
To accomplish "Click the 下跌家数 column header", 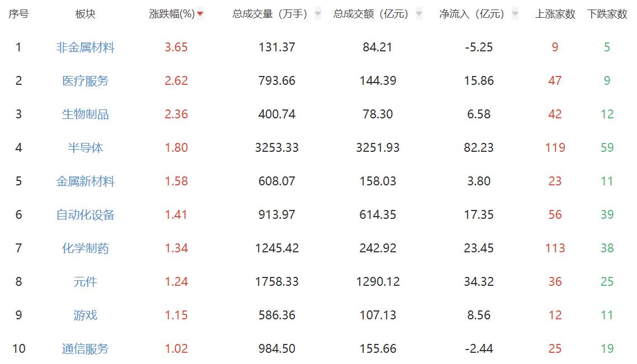I will (607, 14).
